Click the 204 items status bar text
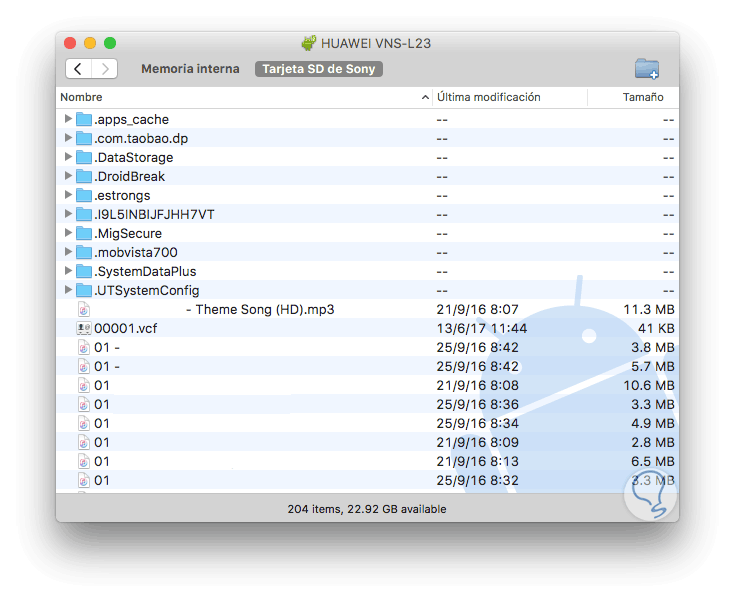Viewport: 735px width, 602px height. (367, 509)
